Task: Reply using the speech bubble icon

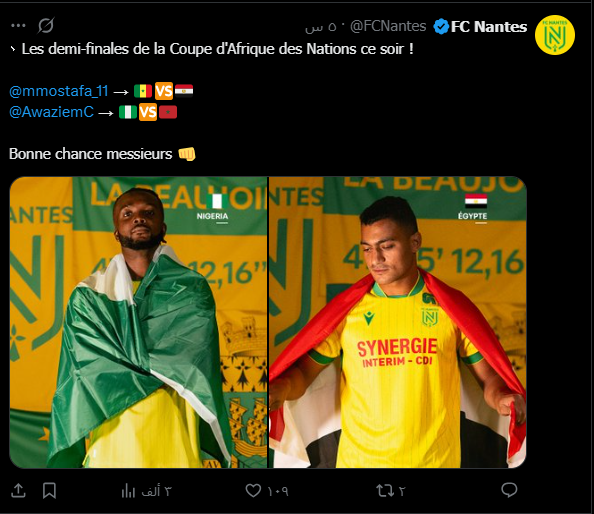Action: click(x=509, y=490)
